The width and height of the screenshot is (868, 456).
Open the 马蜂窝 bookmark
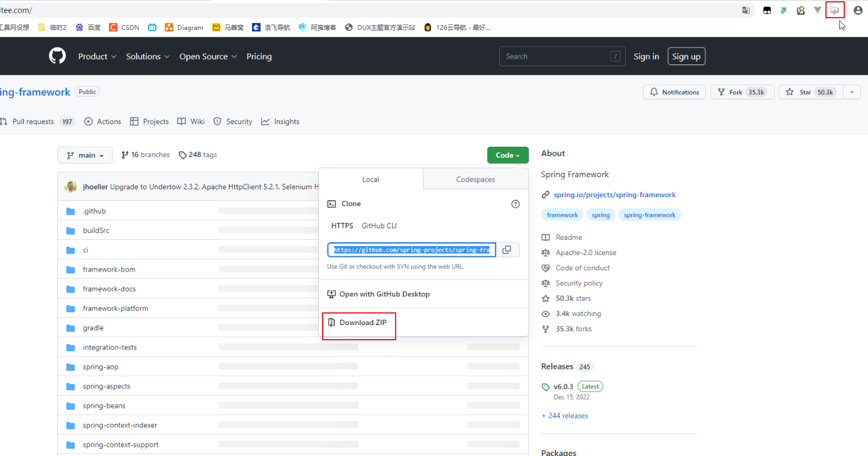(x=228, y=27)
